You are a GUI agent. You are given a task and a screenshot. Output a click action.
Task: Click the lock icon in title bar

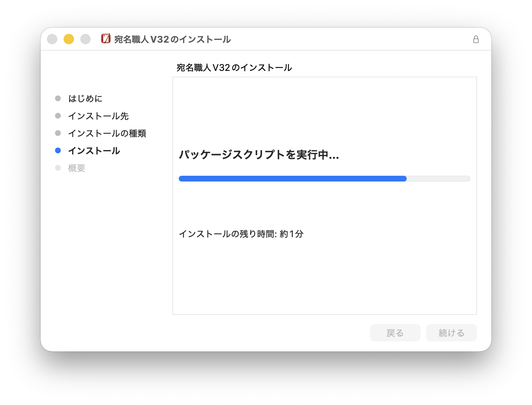coord(476,39)
